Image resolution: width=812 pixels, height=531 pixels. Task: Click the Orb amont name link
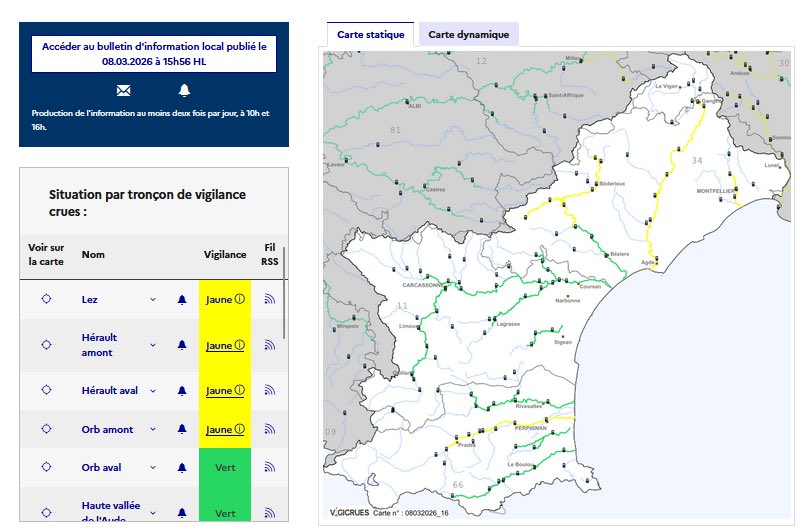pos(107,429)
